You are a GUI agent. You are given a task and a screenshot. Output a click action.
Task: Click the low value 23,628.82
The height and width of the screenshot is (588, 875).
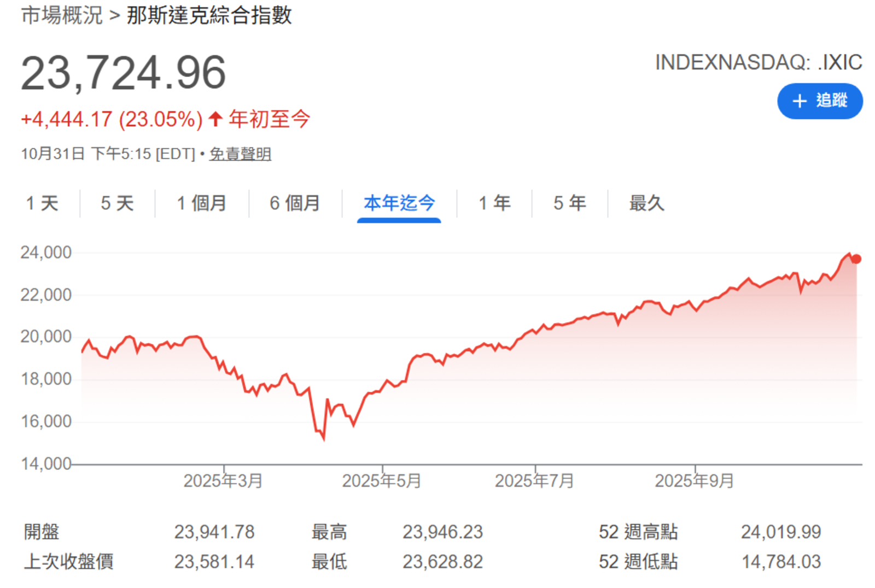point(443,562)
